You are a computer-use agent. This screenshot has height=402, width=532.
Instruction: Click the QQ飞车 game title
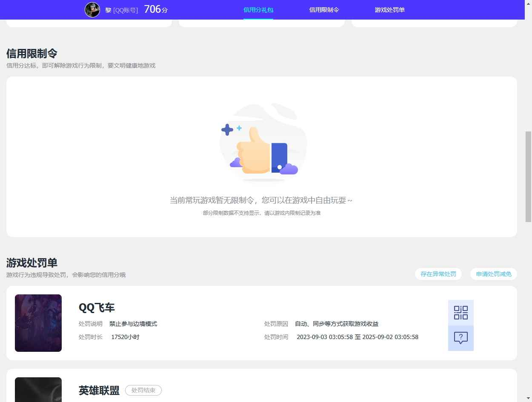click(x=97, y=308)
